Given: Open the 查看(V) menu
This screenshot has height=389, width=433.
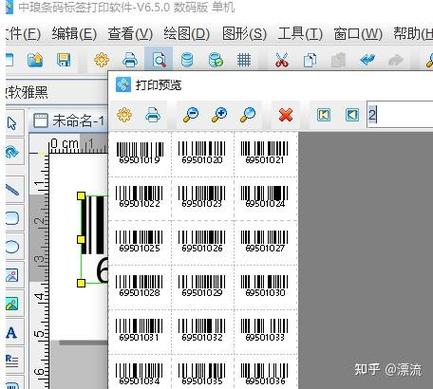Looking at the screenshot, I should click(x=130, y=34).
